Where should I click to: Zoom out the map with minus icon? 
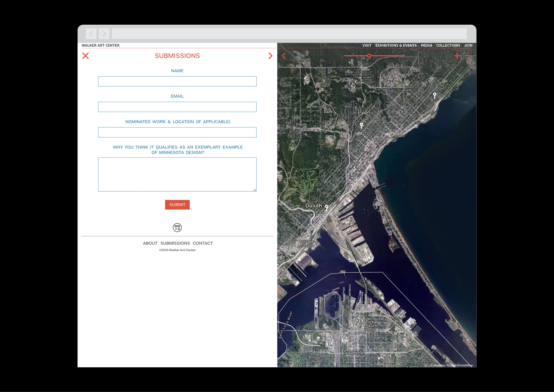[469, 56]
